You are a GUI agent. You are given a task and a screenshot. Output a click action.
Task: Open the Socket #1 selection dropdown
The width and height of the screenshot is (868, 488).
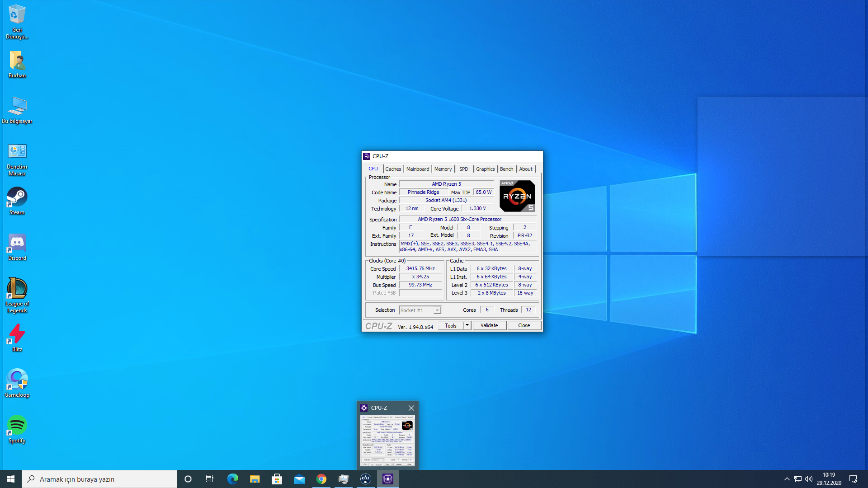tap(420, 310)
